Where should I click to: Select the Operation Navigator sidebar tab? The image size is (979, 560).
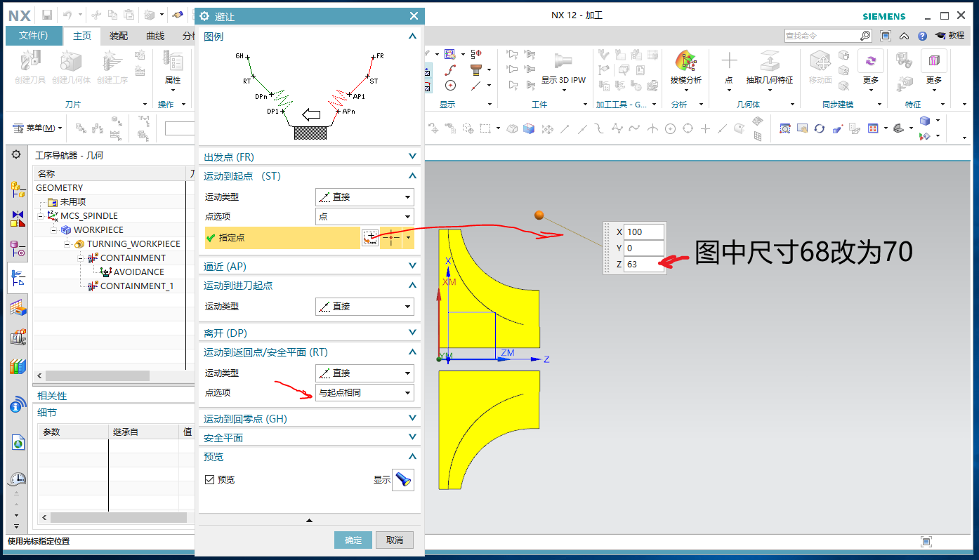point(18,278)
